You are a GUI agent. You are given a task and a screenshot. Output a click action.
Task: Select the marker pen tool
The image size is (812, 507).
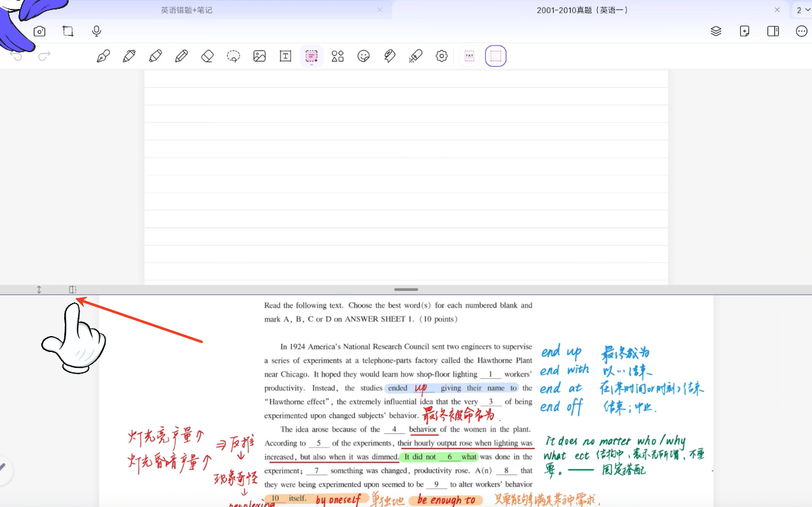click(129, 56)
